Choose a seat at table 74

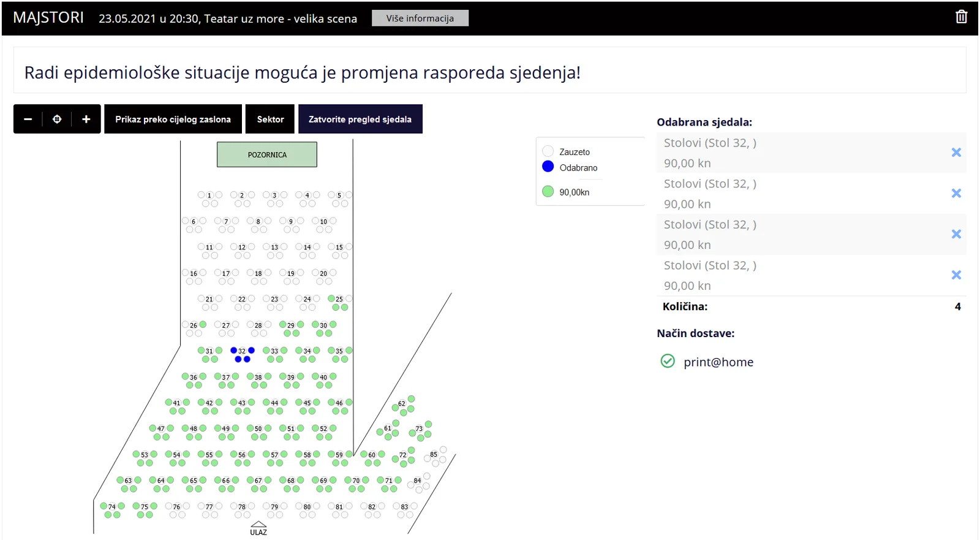point(104,506)
